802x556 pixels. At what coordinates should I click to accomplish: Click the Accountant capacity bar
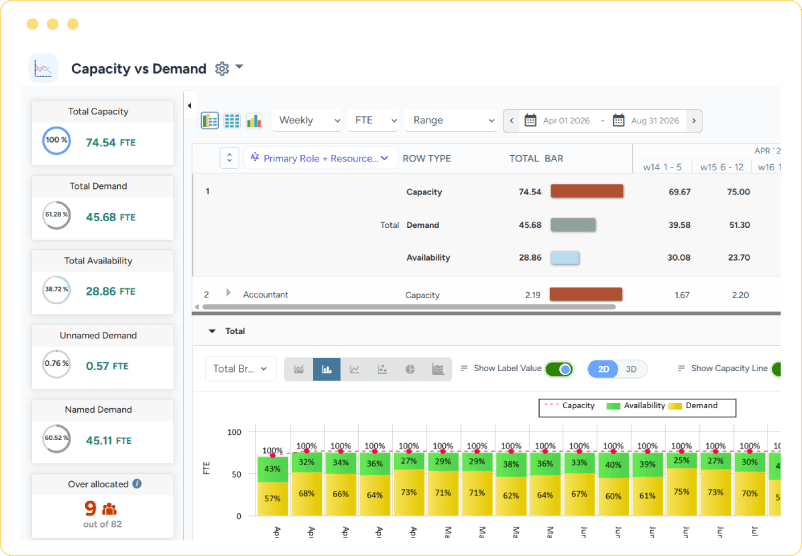tap(586, 294)
